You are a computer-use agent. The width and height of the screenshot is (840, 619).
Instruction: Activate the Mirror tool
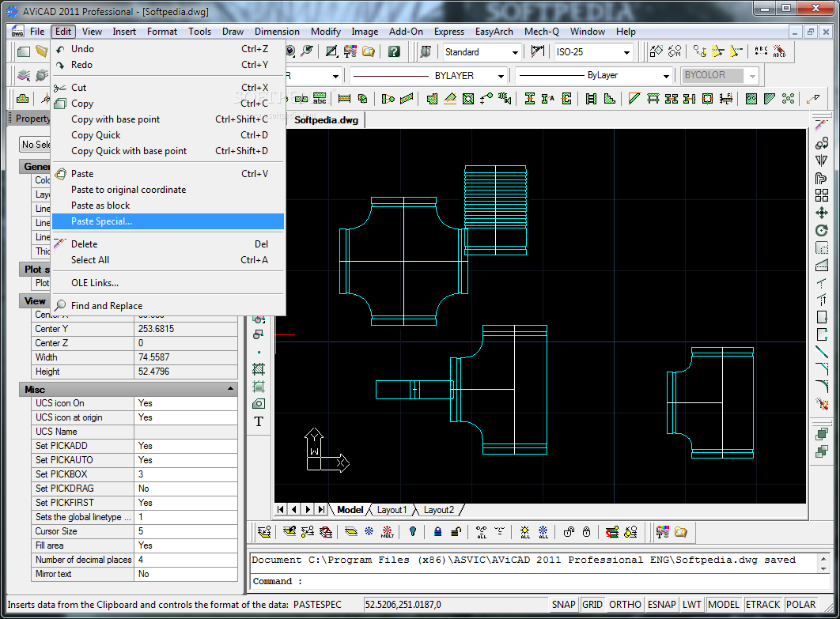point(821,160)
